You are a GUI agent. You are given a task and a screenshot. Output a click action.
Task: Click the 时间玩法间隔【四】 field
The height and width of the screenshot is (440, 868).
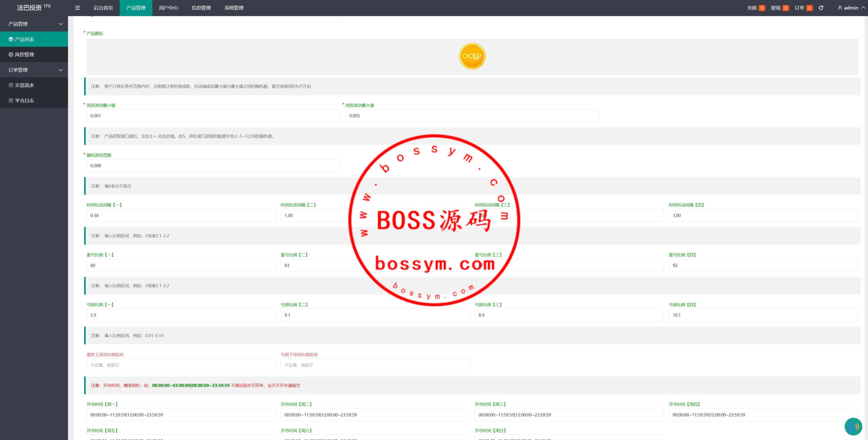(763, 215)
